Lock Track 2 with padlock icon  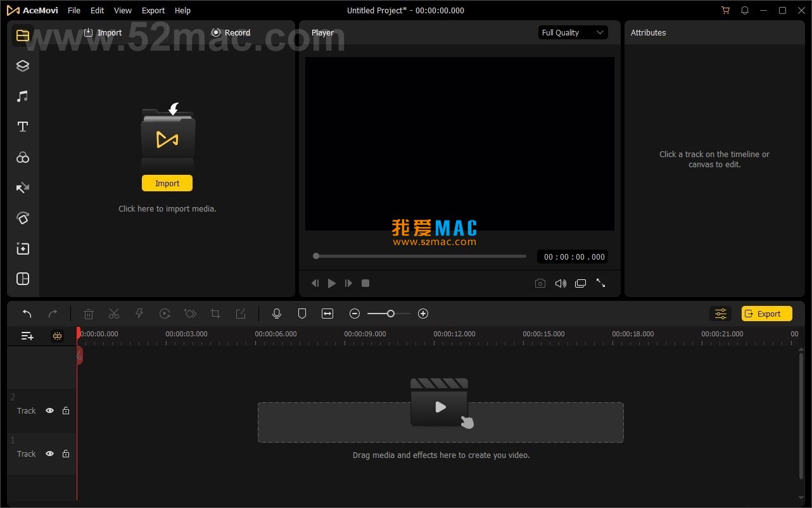pos(66,410)
